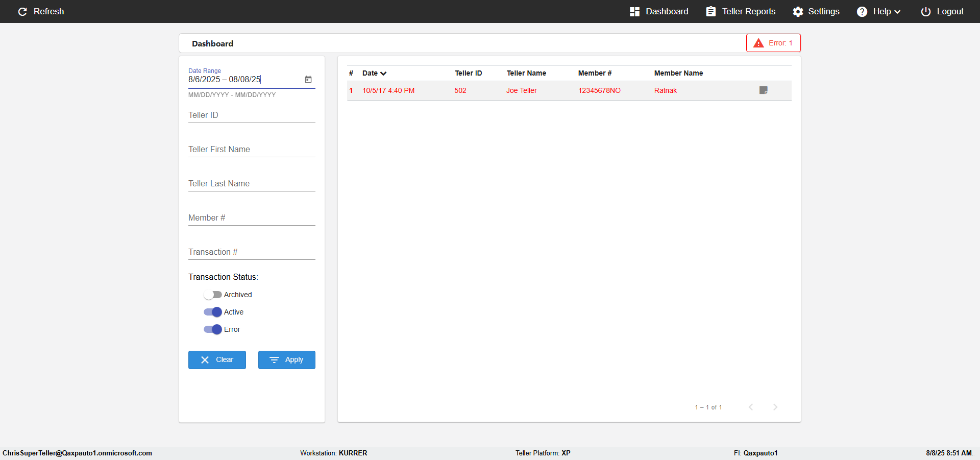Click the Workstation KURRER status entry
This screenshot has width=980, height=460.
[333, 453]
